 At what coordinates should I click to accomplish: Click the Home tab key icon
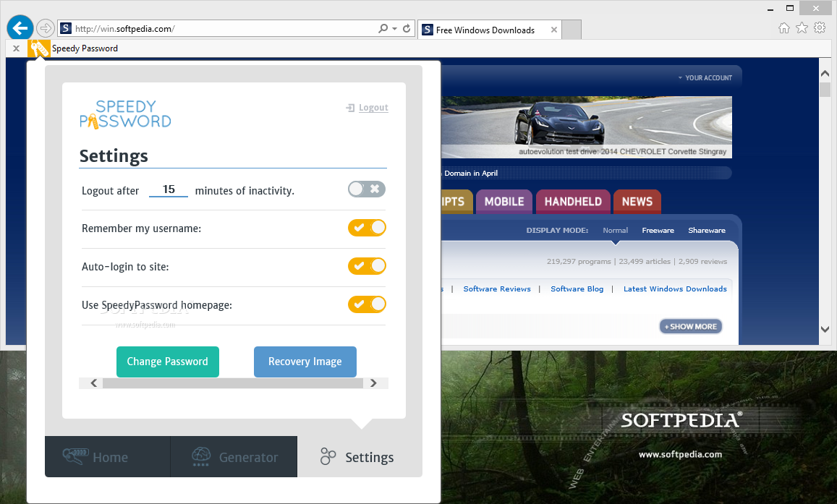tap(75, 456)
